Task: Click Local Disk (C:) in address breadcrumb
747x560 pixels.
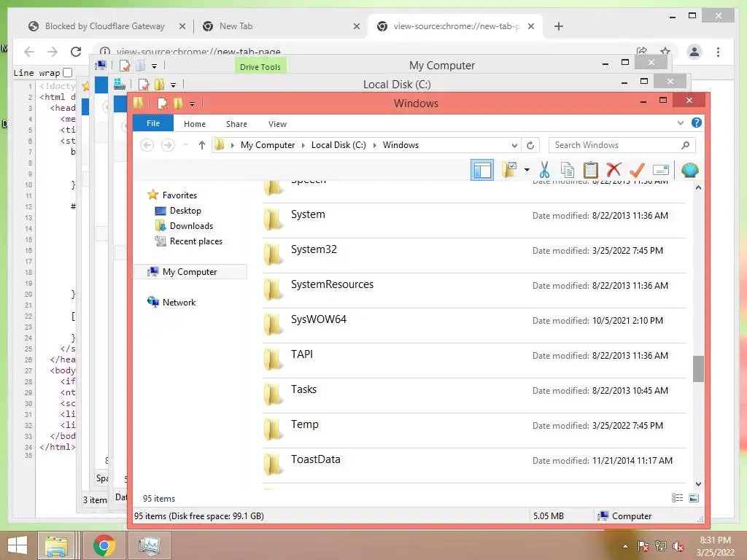Action: (338, 145)
